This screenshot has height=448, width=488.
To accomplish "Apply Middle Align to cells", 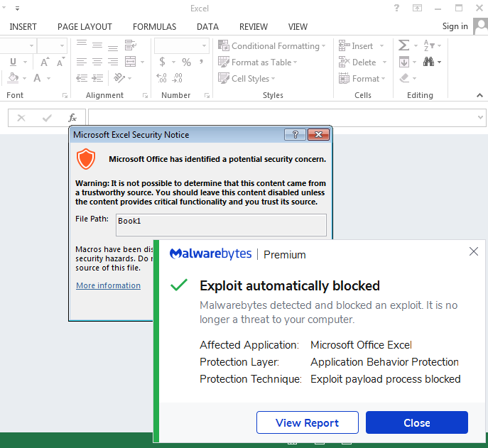I will [97, 45].
